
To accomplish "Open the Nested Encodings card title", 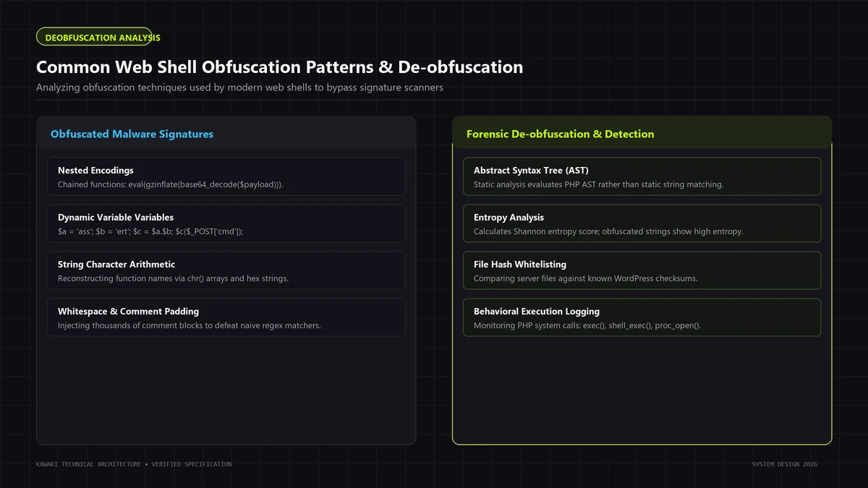I will [x=95, y=171].
